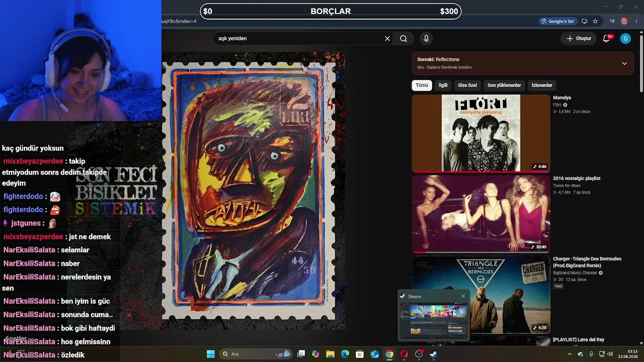Open Chrome profile avatar
Viewport: 644px width, 362px height.
point(624,21)
